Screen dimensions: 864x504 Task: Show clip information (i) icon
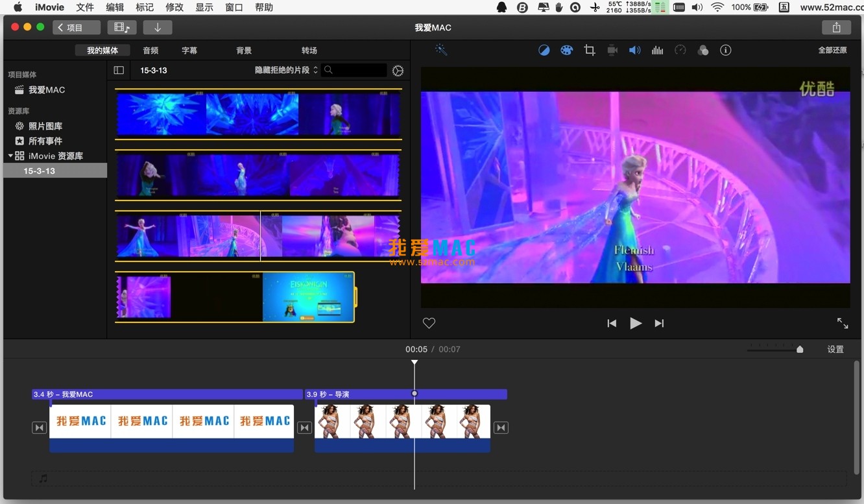(x=726, y=50)
